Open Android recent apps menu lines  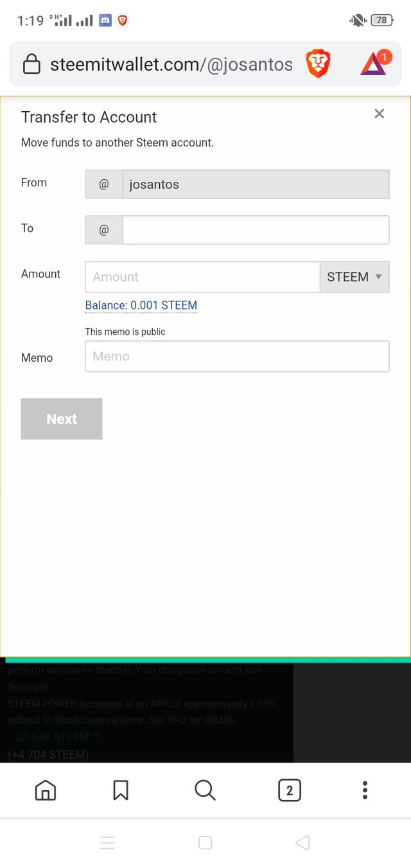pyautogui.click(x=107, y=843)
